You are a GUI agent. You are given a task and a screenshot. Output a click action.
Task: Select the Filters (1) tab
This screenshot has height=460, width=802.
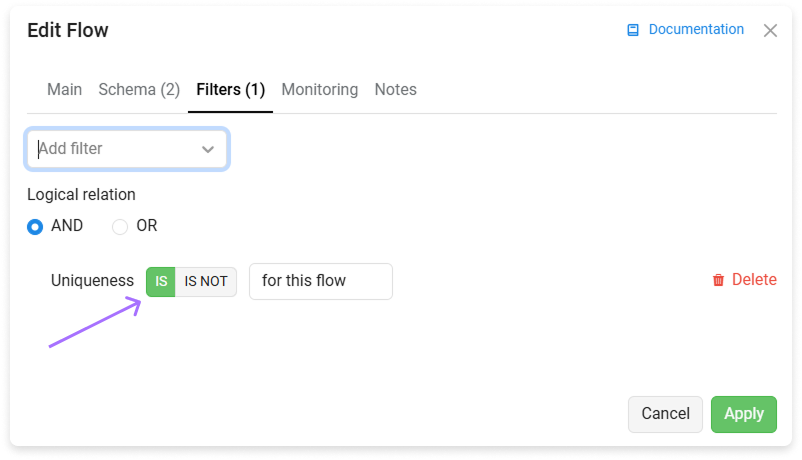(x=231, y=90)
